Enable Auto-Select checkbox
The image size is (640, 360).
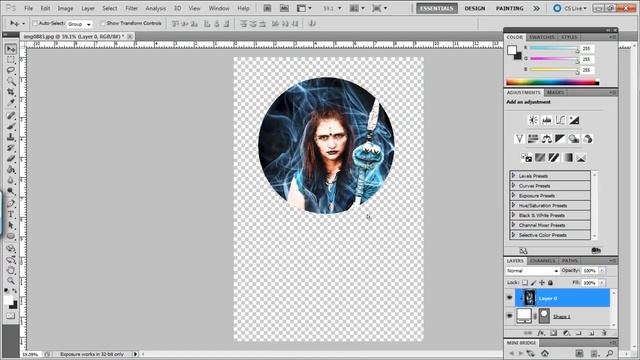tap(35, 23)
